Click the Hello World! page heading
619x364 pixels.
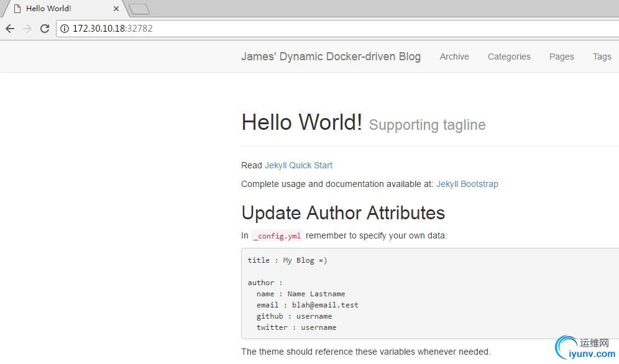click(x=301, y=122)
